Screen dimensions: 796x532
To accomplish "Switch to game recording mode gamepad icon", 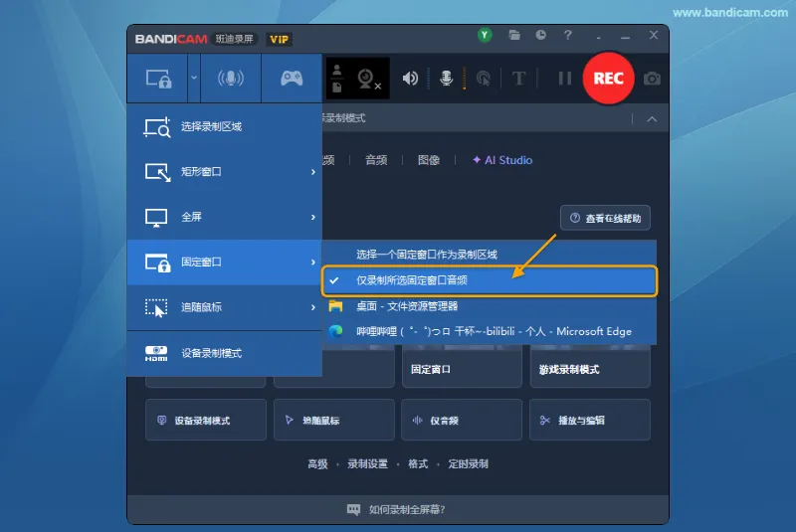I will coord(292,79).
